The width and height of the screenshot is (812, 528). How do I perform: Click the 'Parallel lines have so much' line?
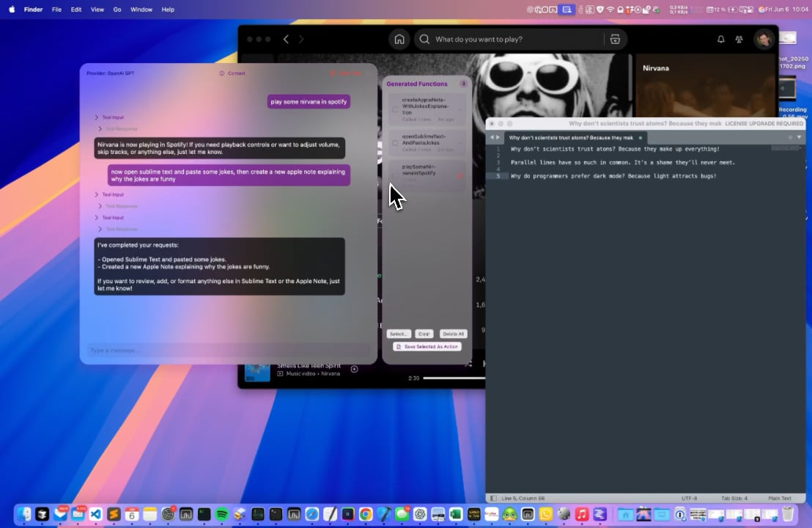pos(622,162)
